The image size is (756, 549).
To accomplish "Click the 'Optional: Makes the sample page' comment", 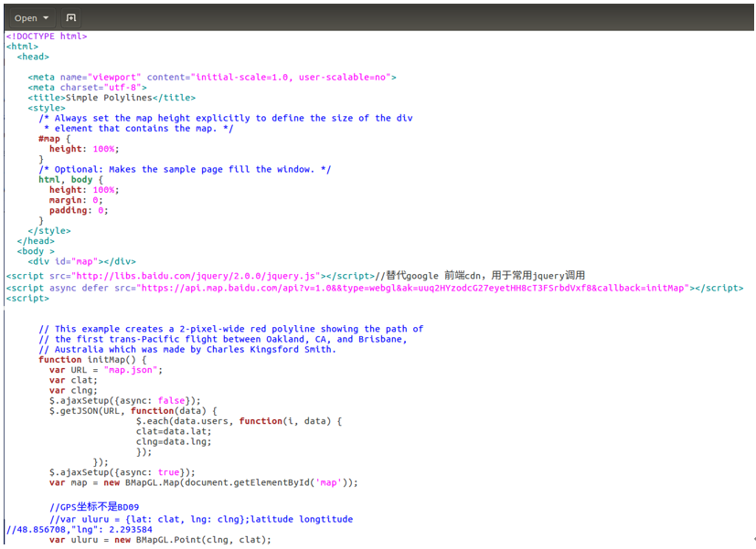I will tap(185, 170).
